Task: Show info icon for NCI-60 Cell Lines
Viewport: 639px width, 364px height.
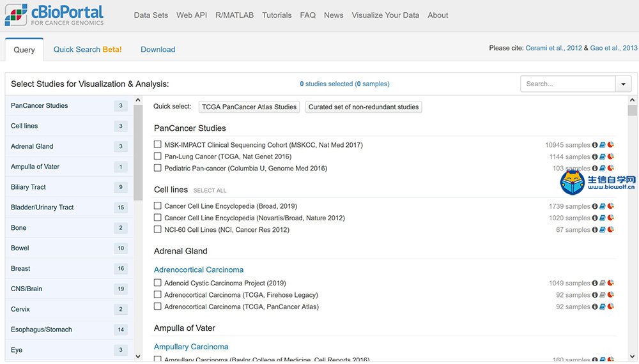Action: click(x=594, y=230)
